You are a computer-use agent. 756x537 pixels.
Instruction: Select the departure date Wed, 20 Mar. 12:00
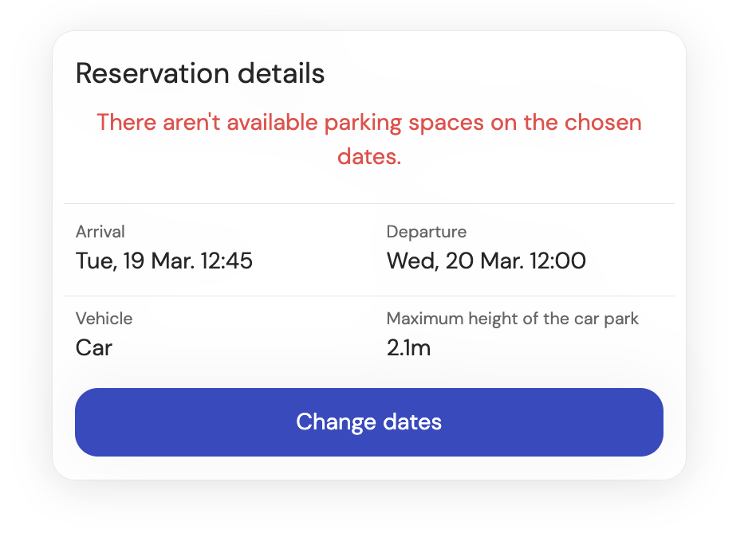(485, 261)
